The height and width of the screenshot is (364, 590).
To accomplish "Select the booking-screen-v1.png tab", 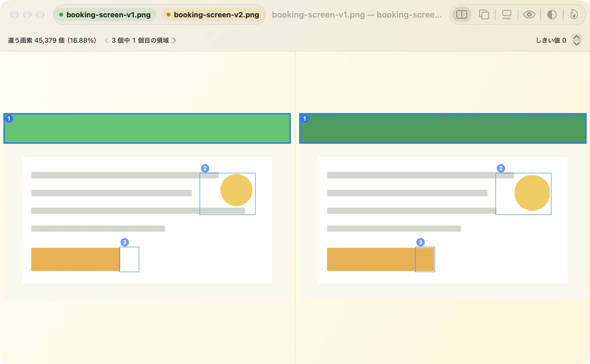I will tap(105, 15).
